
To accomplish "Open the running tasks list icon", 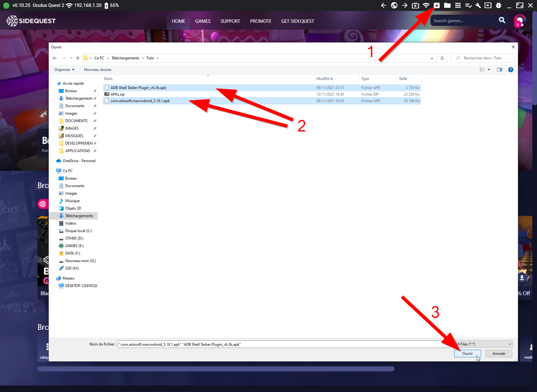I will click(468, 5).
